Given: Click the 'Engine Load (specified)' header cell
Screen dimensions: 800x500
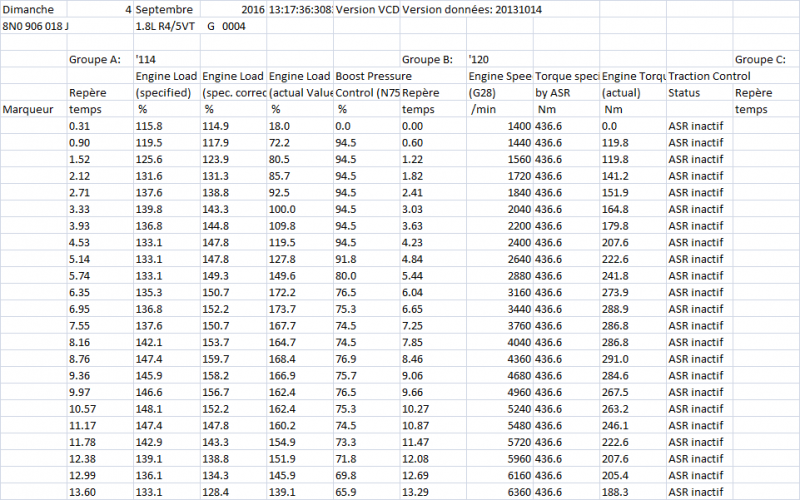Looking at the screenshot, I should pos(165,84).
